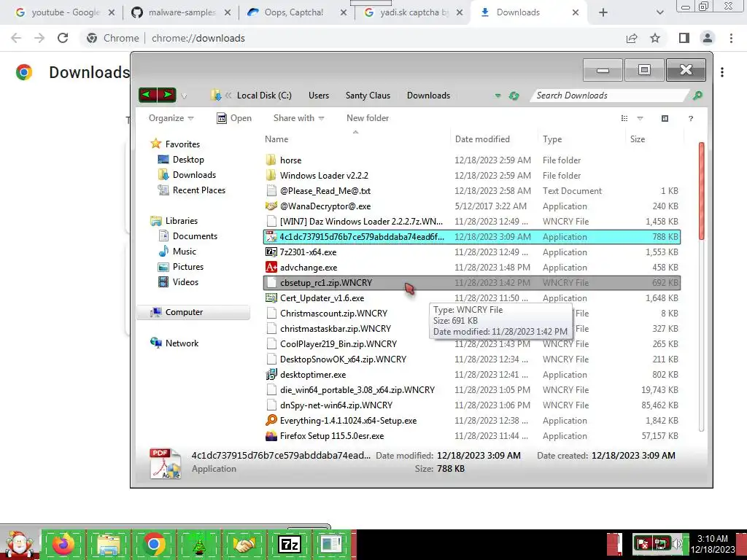The image size is (747, 560).
Task: Click Chrome share page icon
Action: coord(632,38)
